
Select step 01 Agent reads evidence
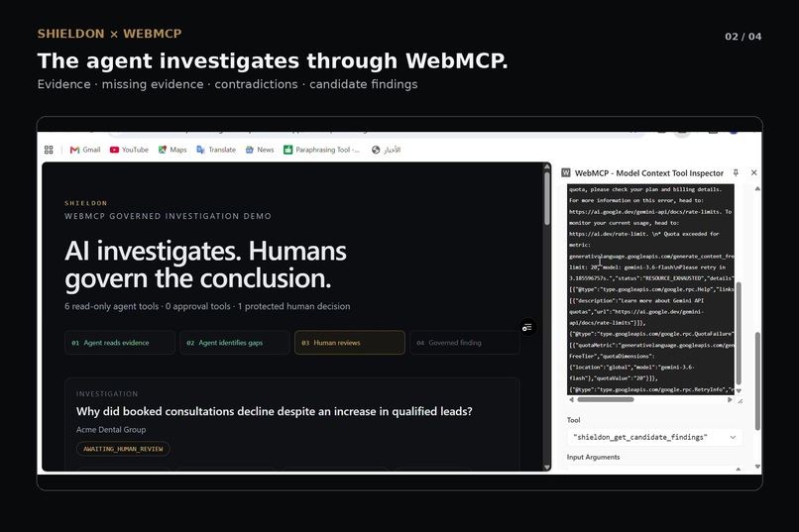(x=120, y=343)
